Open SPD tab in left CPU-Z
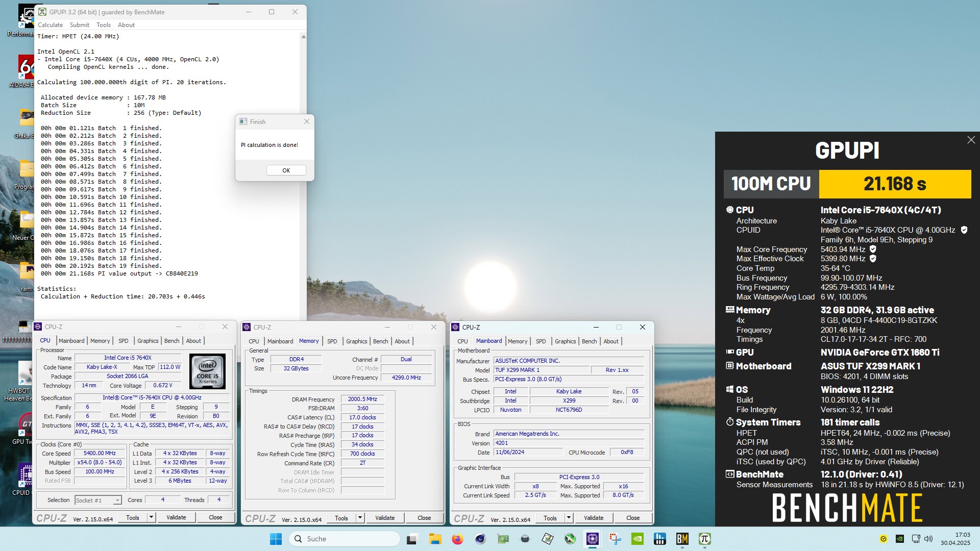This screenshot has height=551, width=980. [124, 341]
